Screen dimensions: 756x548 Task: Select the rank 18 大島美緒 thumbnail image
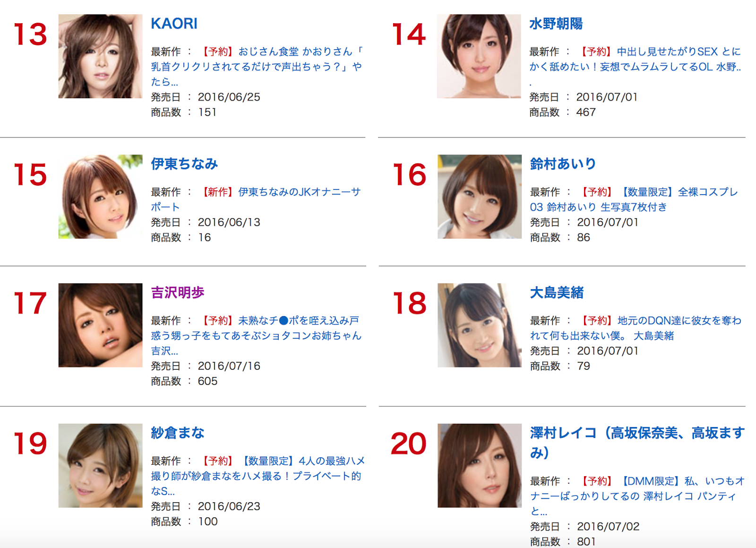(x=480, y=325)
